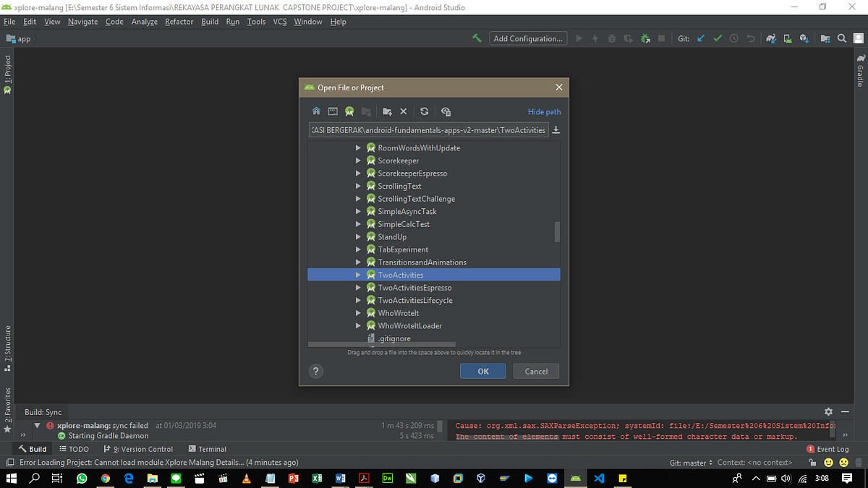Click the home directory icon in the dialog
This screenshot has height=488, width=868.
(x=316, y=111)
